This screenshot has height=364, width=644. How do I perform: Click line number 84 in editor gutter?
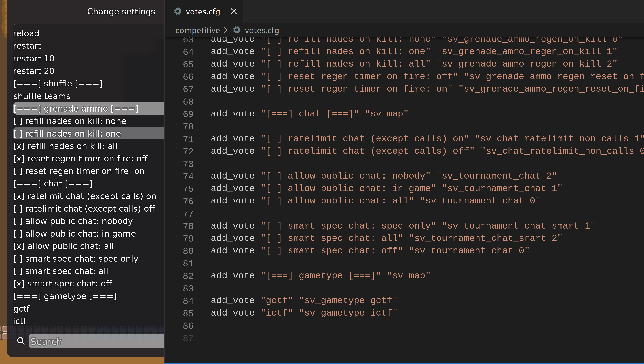coord(188,301)
